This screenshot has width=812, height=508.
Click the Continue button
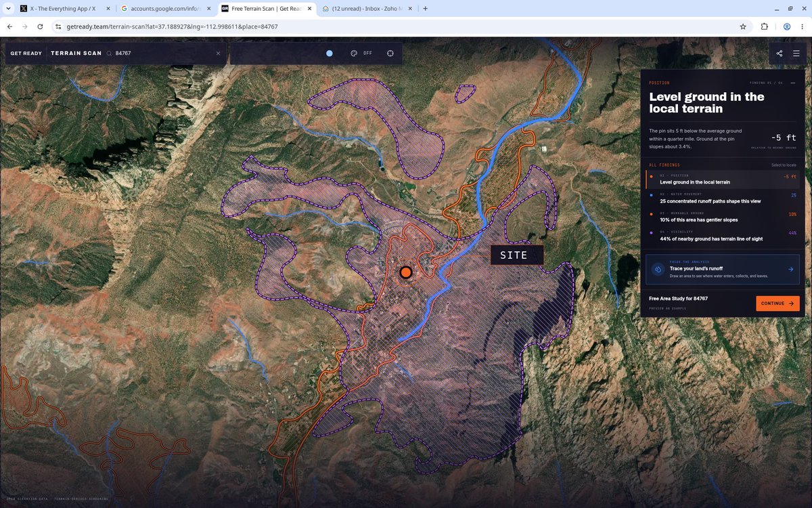777,303
